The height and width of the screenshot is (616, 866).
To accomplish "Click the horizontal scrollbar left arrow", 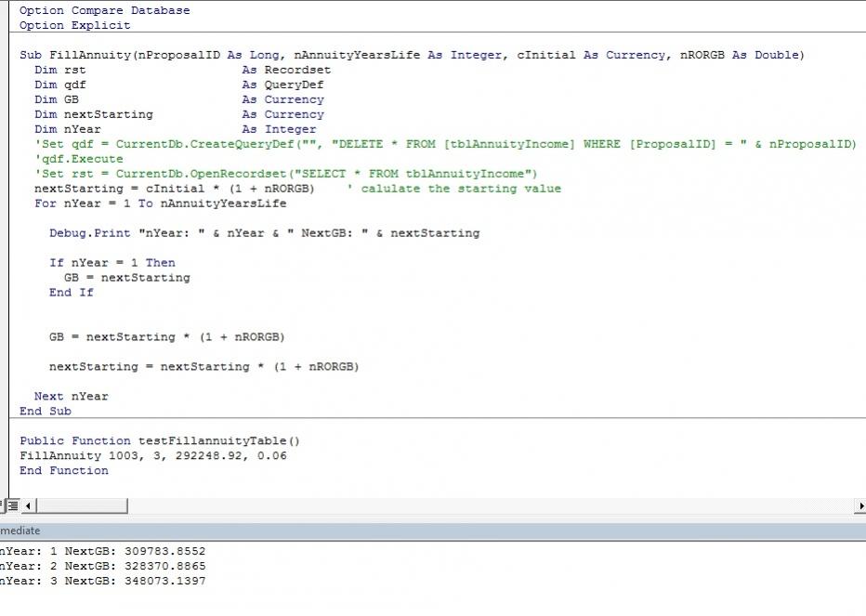I will click(28, 505).
